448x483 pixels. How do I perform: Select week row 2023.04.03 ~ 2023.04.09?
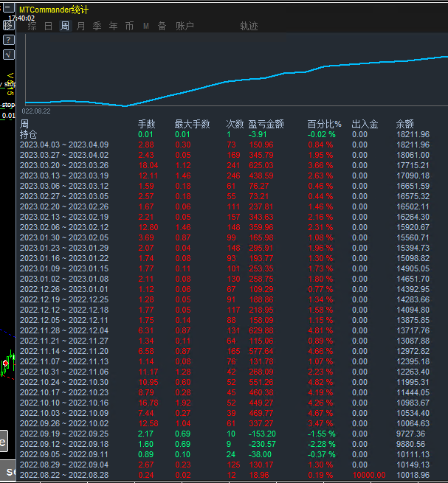[x=224, y=145]
